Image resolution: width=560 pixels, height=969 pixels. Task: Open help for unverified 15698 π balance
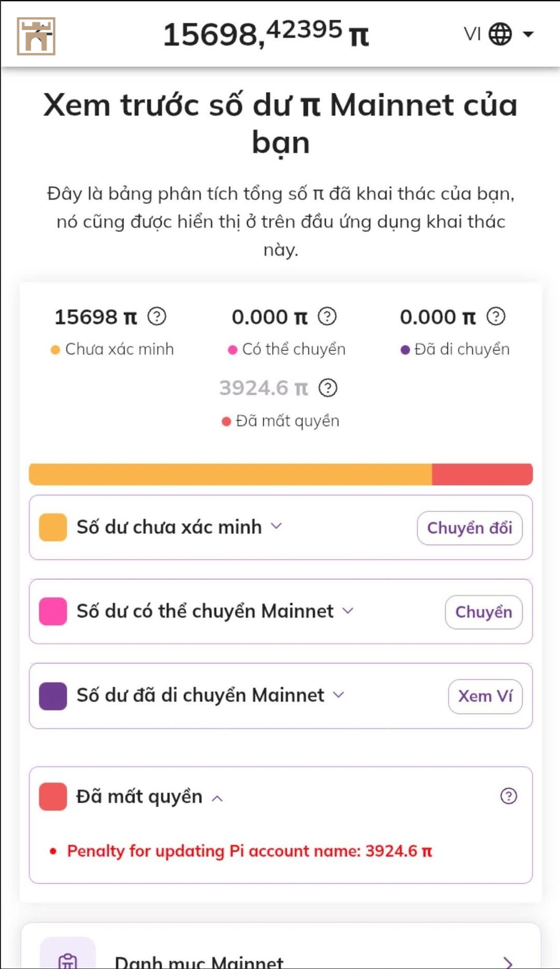(x=157, y=316)
